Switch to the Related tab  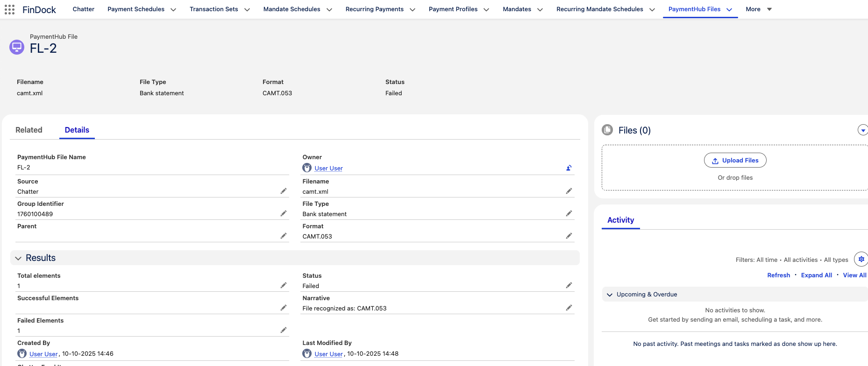29,130
